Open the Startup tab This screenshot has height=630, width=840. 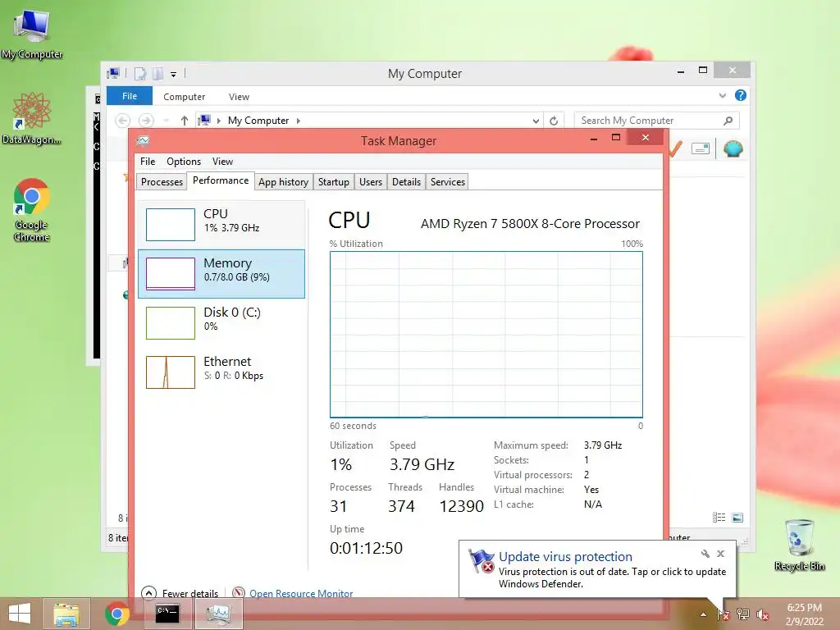(334, 182)
